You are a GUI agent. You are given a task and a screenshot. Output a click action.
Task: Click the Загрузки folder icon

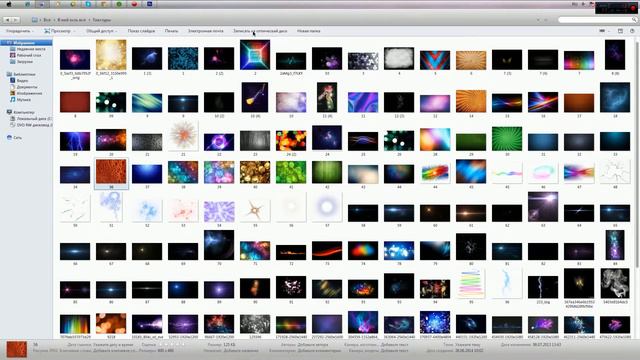(13, 62)
